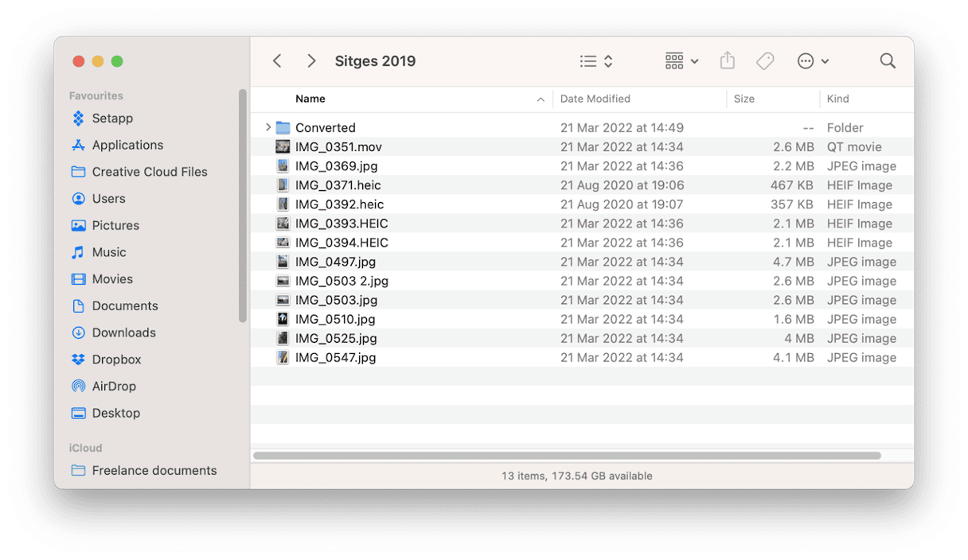Select the IMG_0392.heic file icon
Viewport: 968px width, 560px height.
[x=283, y=204]
